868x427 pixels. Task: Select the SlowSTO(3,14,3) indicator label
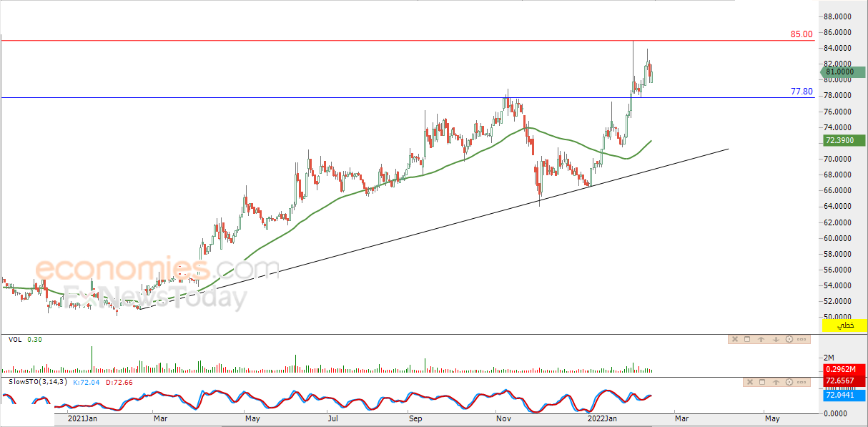[x=38, y=383]
